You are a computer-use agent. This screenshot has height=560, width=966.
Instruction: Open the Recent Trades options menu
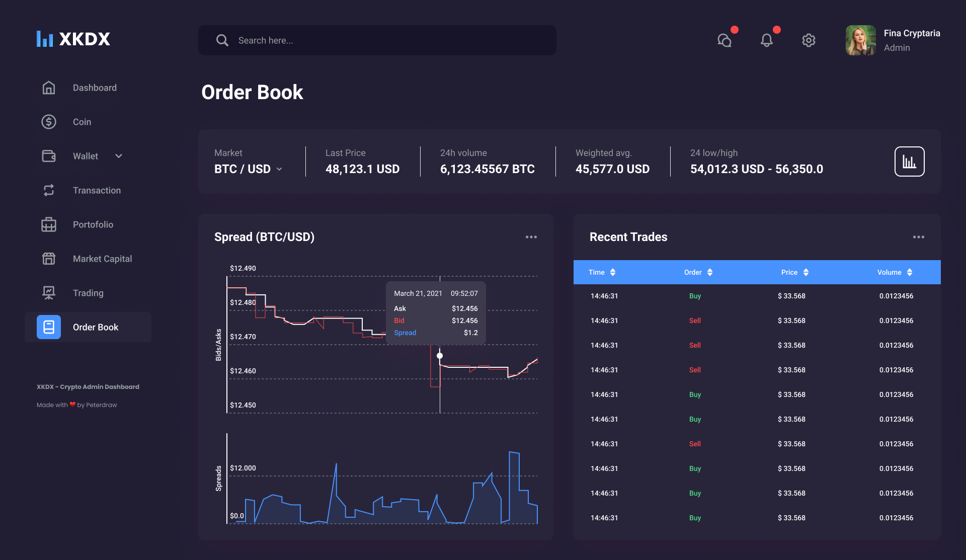tap(918, 236)
